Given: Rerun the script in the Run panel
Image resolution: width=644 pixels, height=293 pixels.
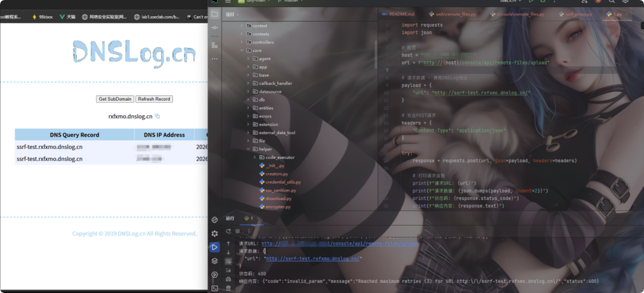Looking at the screenshot, I should pos(229,232).
